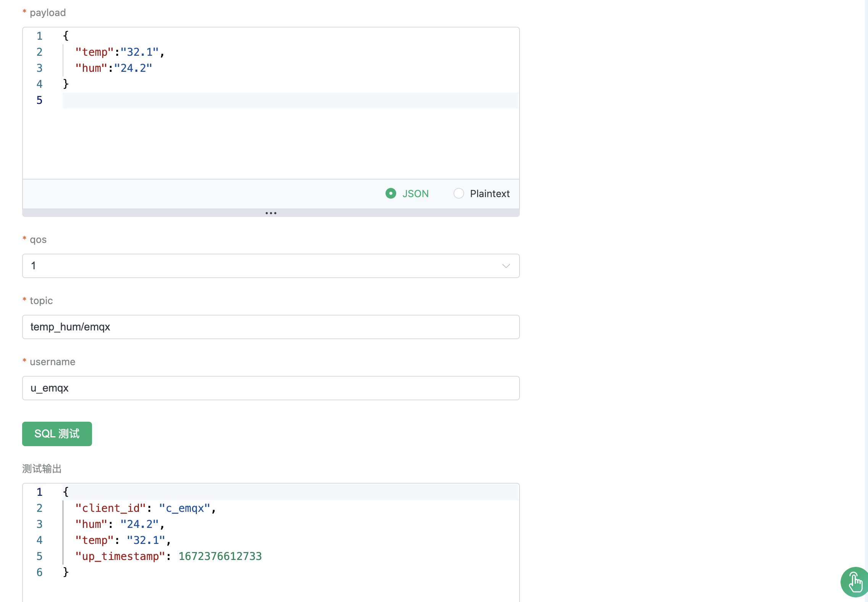The width and height of the screenshot is (868, 602).
Task: Grab the three-dot payload editor resize handle
Action: 271,213
